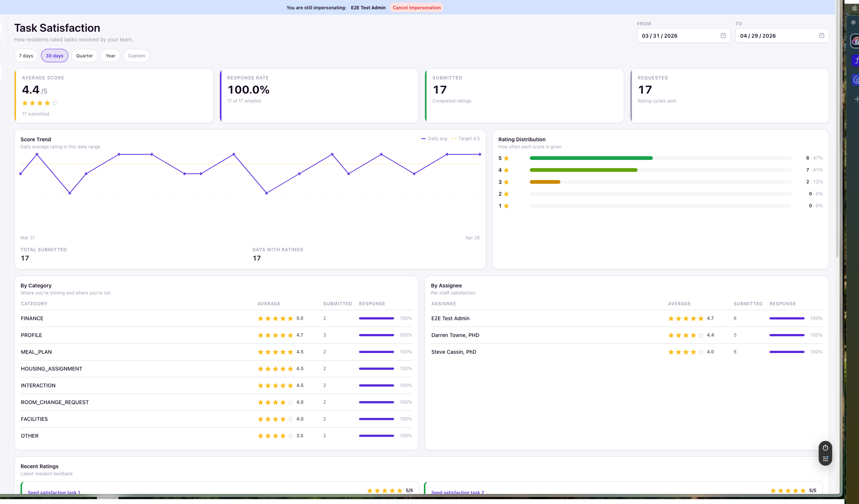
Task: Click ROOM_CHANGE_REQUEST category label
Action: point(55,402)
